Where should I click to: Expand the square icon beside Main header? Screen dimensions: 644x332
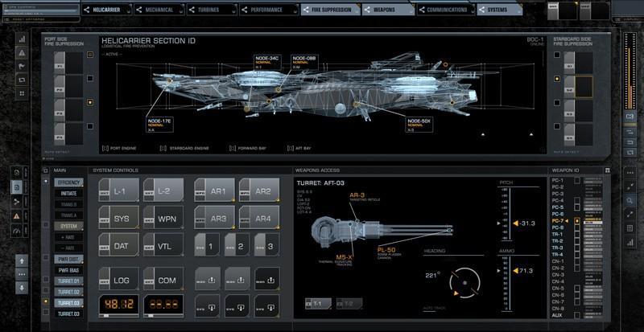pyautogui.click(x=46, y=170)
